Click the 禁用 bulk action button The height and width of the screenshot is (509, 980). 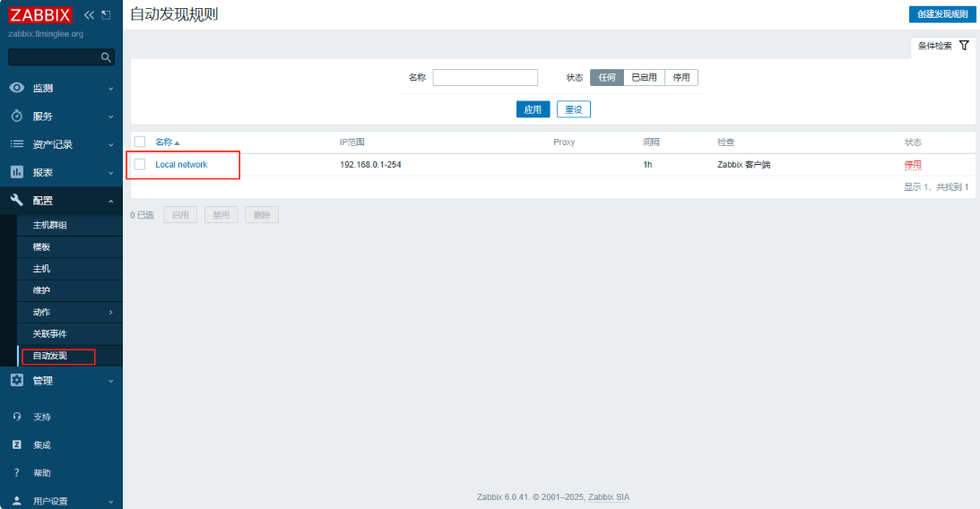221,215
